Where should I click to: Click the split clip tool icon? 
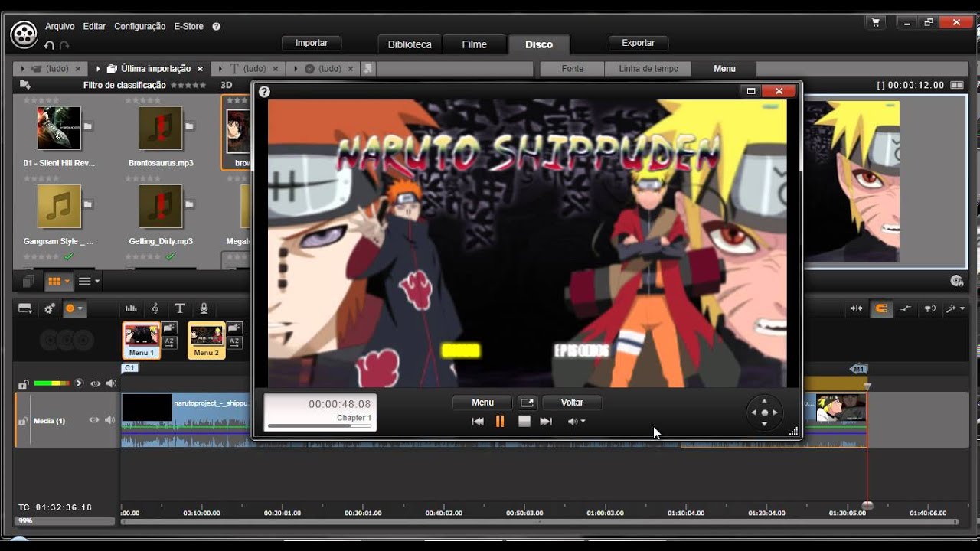(x=856, y=308)
